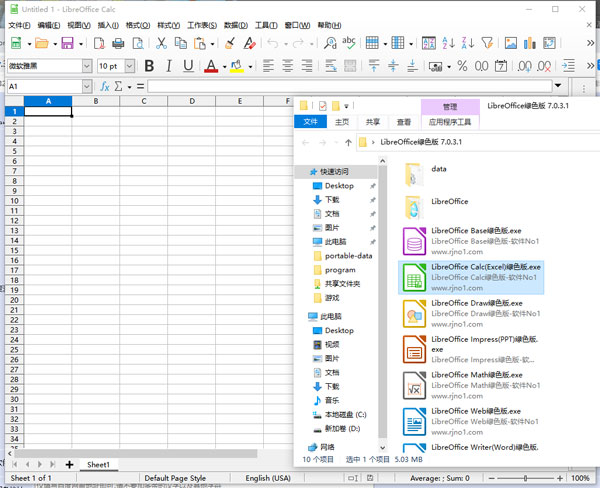
Task: Toggle Underline formatting
Action: pyautogui.click(x=188, y=66)
